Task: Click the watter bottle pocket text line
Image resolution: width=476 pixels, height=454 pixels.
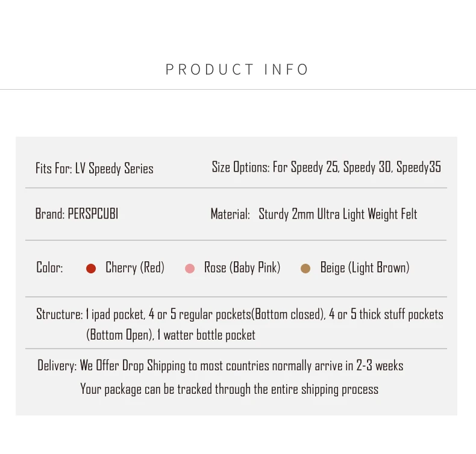Action: pyautogui.click(x=171, y=335)
